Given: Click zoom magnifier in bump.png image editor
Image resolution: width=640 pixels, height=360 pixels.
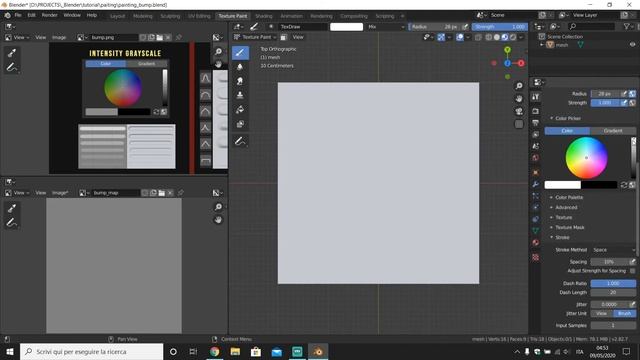Looking at the screenshot, I should [x=218, y=51].
